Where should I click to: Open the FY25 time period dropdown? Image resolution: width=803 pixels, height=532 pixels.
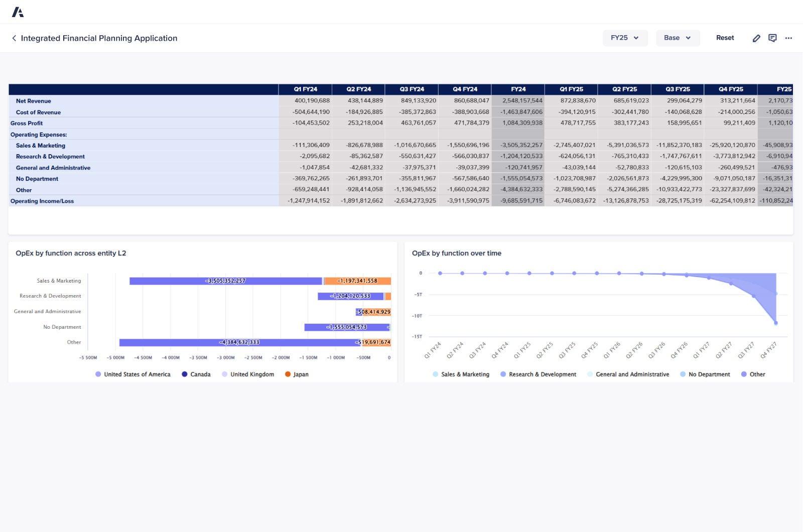(x=625, y=38)
